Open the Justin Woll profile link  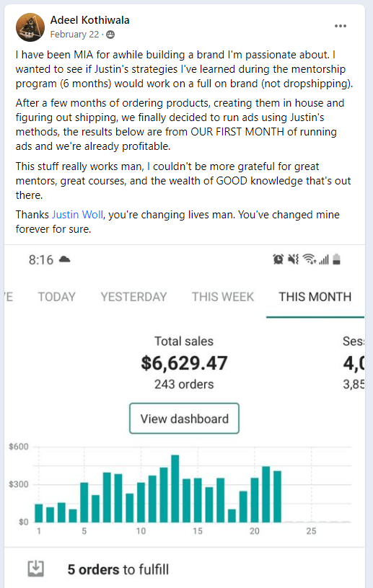pos(77,215)
